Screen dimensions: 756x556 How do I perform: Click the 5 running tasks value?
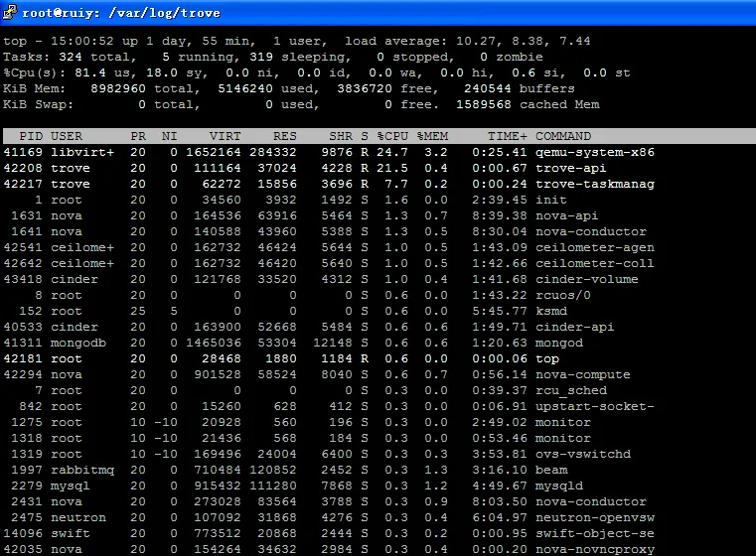click(166, 57)
